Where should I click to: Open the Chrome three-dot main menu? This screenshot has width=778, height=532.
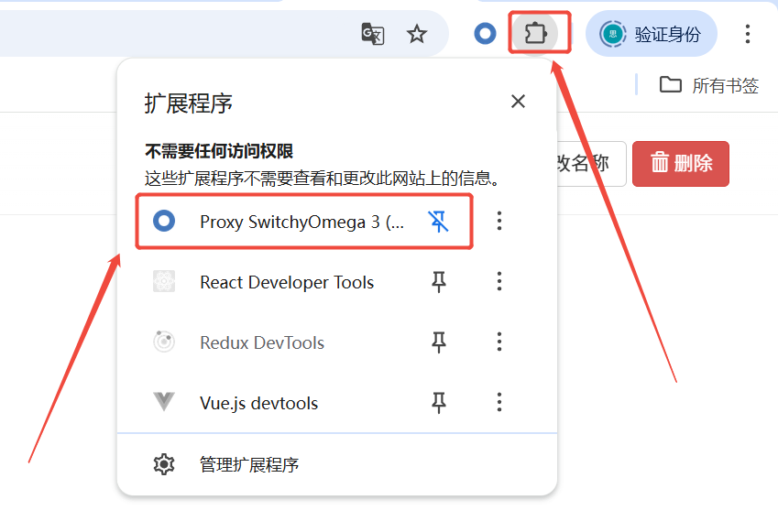(747, 34)
